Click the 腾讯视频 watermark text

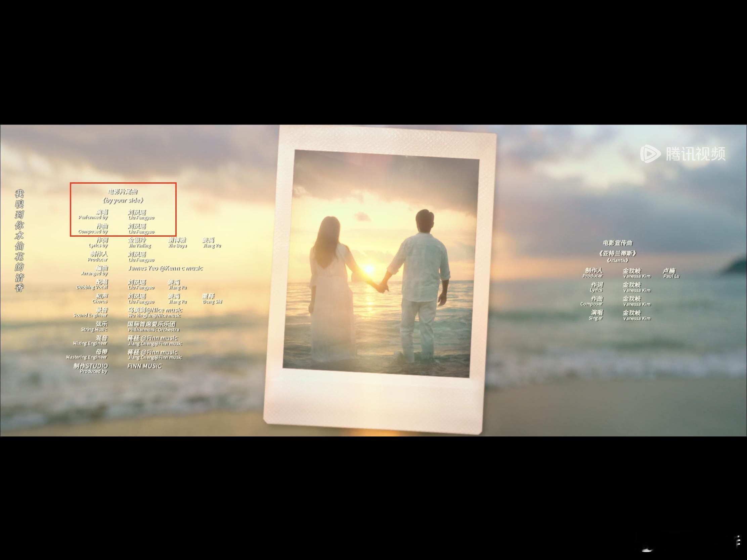[x=695, y=154]
